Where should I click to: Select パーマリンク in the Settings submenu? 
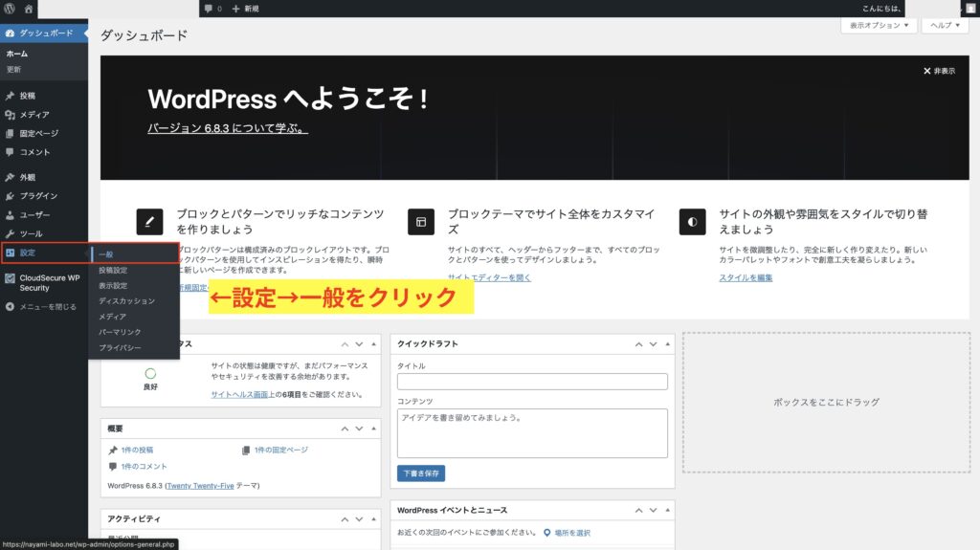click(120, 332)
